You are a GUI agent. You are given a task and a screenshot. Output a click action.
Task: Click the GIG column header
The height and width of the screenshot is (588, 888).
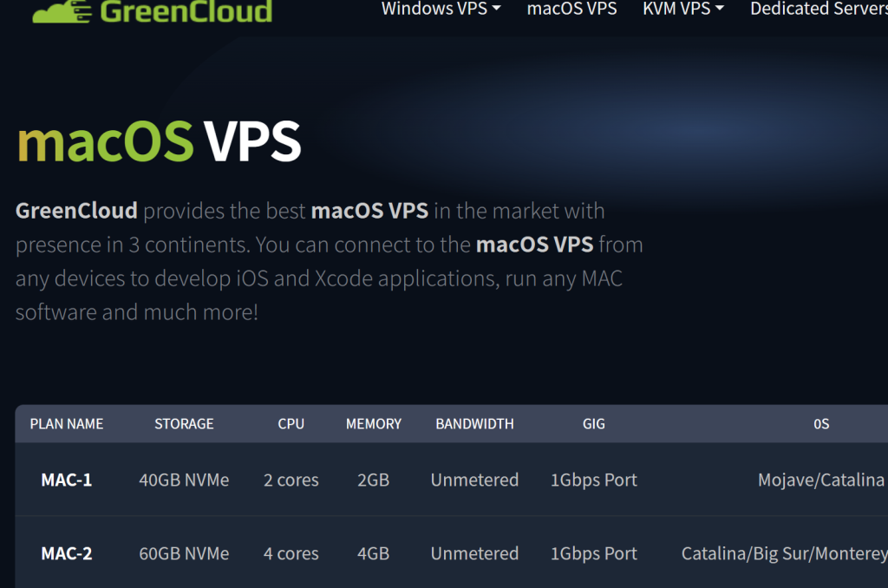point(594,424)
